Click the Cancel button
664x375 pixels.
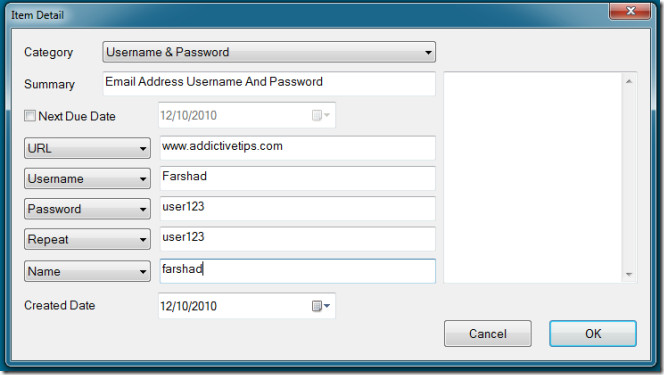488,334
